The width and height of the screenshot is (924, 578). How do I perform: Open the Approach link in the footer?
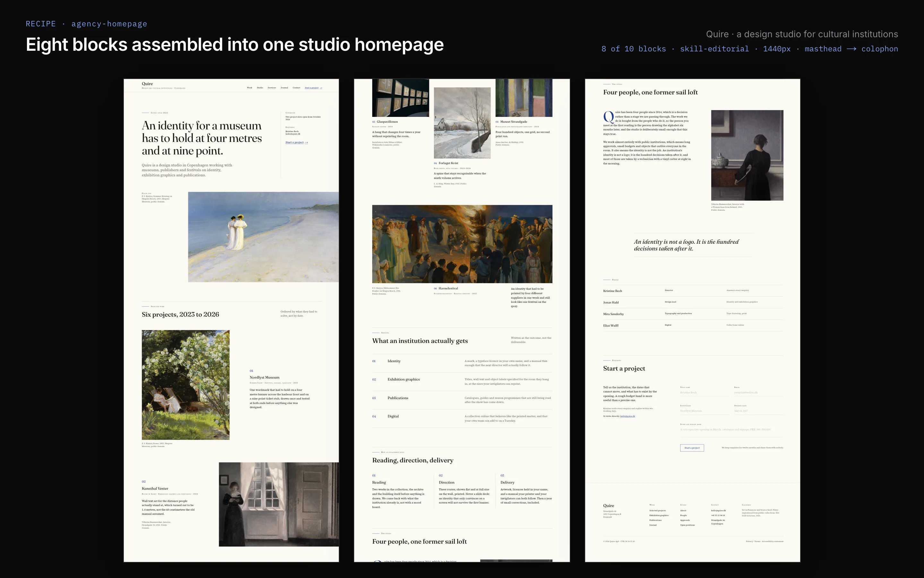pos(685,520)
